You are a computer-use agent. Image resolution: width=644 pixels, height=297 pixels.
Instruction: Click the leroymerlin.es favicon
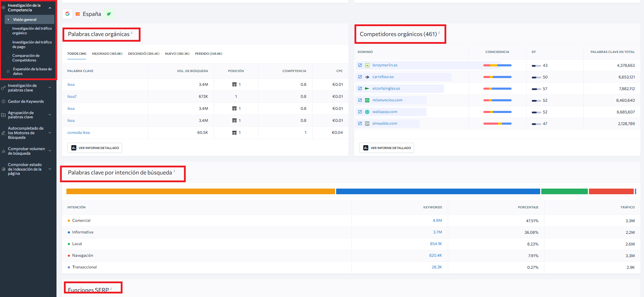tap(367, 65)
